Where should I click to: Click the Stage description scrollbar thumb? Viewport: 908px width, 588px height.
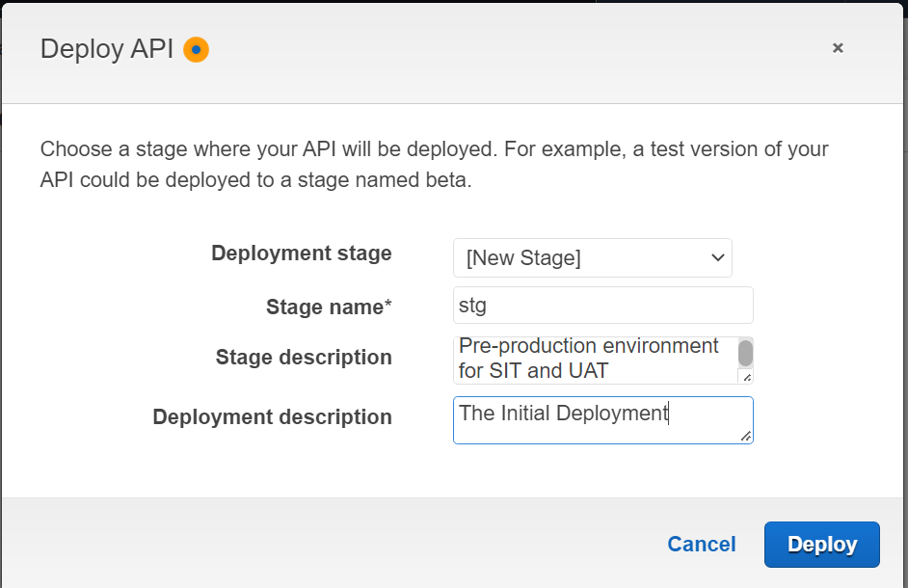point(745,353)
